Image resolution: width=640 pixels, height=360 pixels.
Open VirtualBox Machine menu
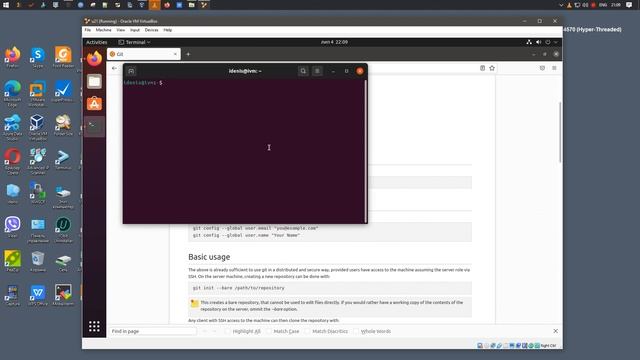[x=103, y=30]
